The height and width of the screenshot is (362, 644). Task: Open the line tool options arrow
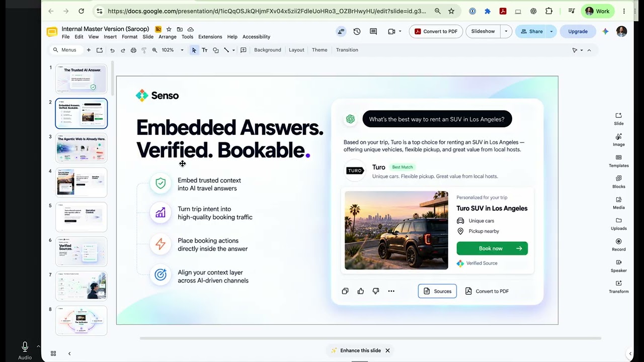point(233,50)
